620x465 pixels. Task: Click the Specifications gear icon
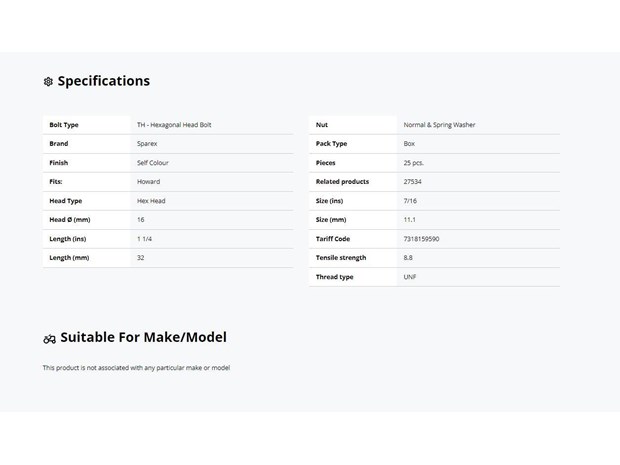[48, 82]
